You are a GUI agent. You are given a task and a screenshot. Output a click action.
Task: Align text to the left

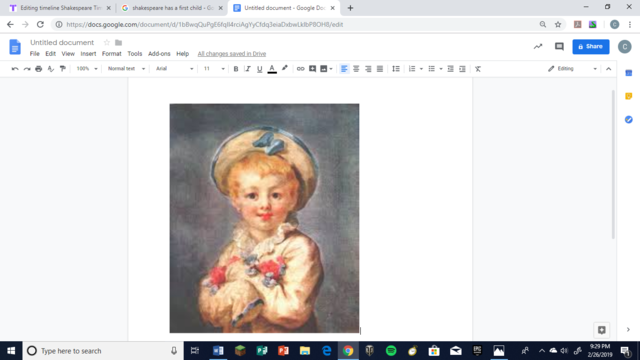pyautogui.click(x=344, y=69)
